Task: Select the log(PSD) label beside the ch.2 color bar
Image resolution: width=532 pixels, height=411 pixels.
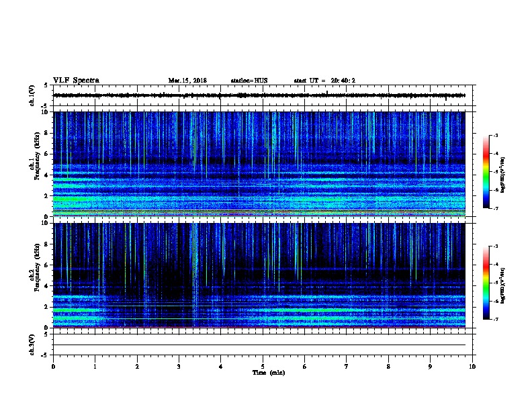Action: click(502, 285)
